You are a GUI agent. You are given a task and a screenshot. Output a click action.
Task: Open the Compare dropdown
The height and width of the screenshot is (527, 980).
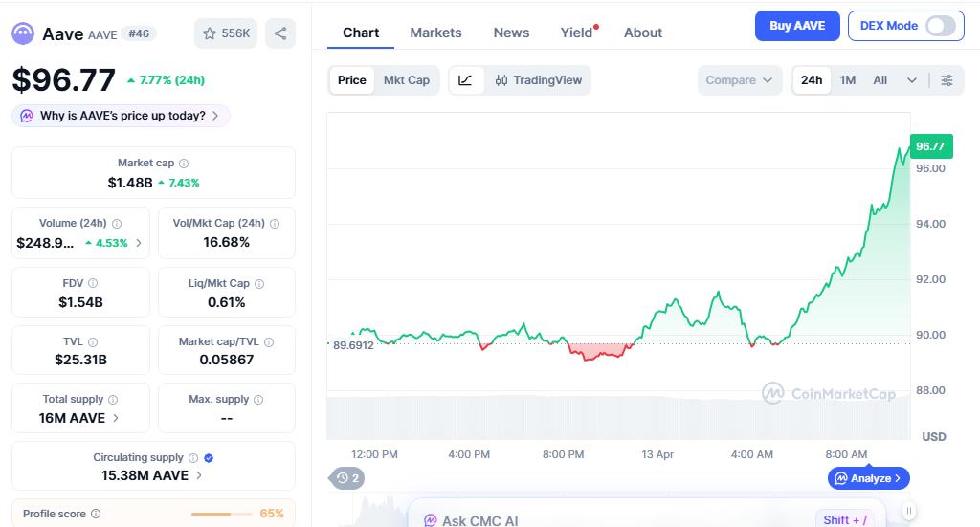(x=740, y=80)
